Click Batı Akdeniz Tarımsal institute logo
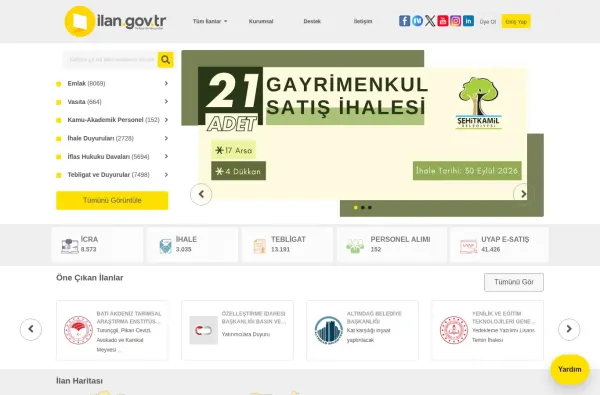 [x=78, y=330]
